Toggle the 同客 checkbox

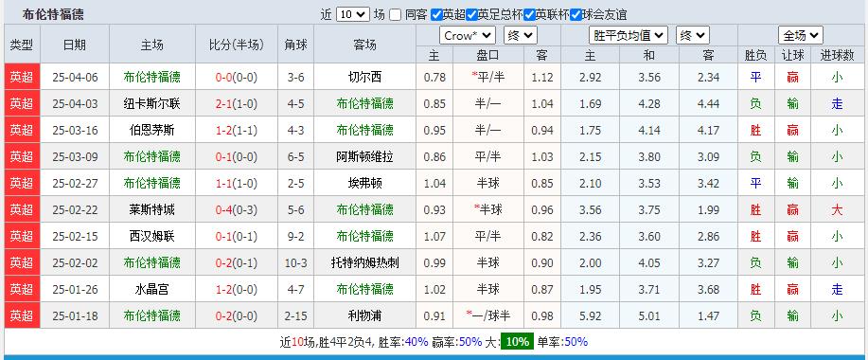tap(396, 15)
